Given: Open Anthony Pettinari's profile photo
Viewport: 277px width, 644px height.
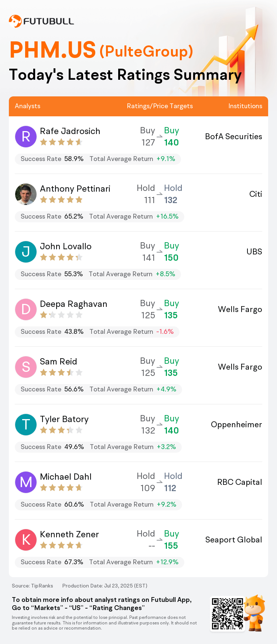Looking at the screenshot, I should point(26,194).
